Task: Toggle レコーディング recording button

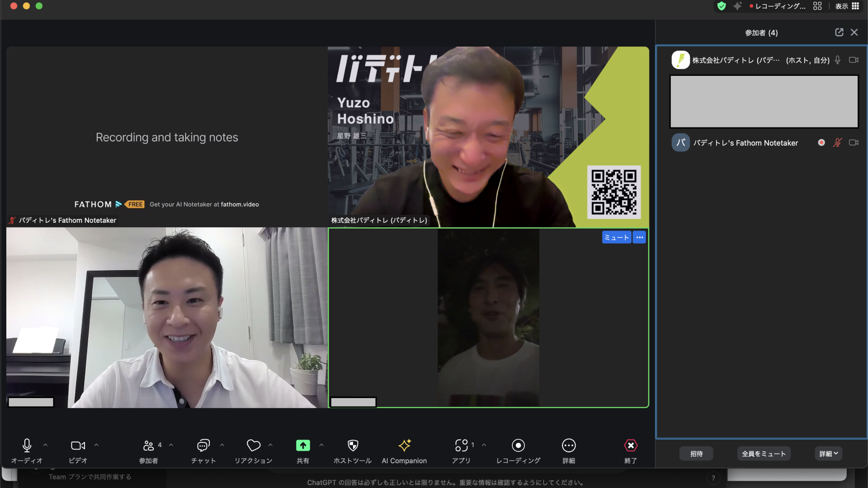Action: point(519,450)
